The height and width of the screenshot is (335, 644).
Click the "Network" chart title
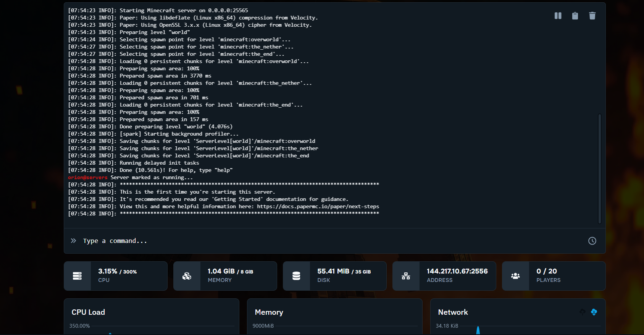453,312
